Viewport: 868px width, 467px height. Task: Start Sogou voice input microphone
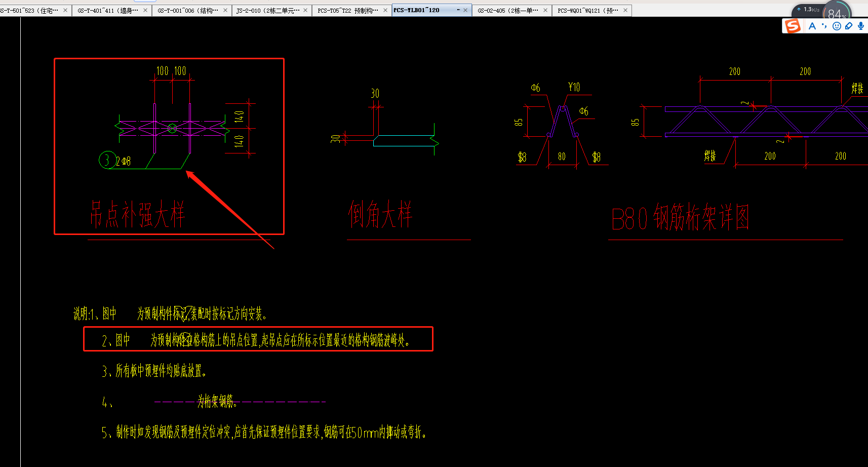pyautogui.click(x=861, y=26)
